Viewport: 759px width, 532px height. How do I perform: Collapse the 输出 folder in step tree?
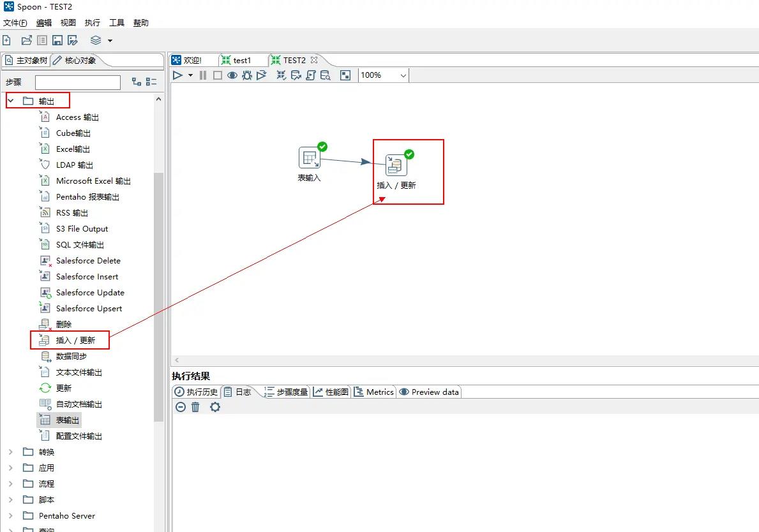[x=11, y=101]
